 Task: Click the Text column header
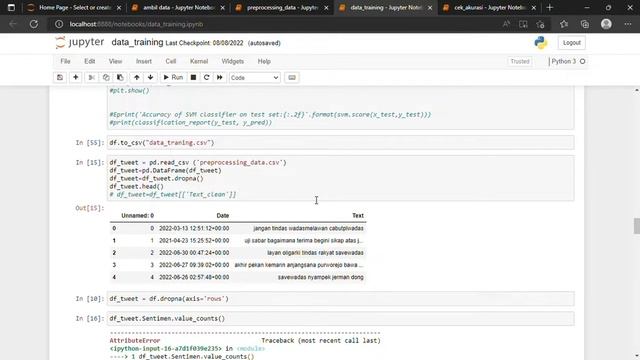[x=358, y=216]
